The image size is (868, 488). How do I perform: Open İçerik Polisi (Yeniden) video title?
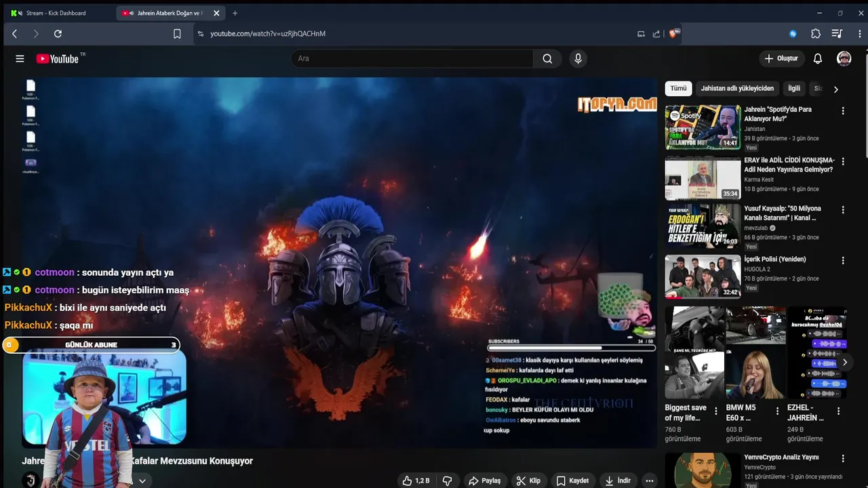775,259
